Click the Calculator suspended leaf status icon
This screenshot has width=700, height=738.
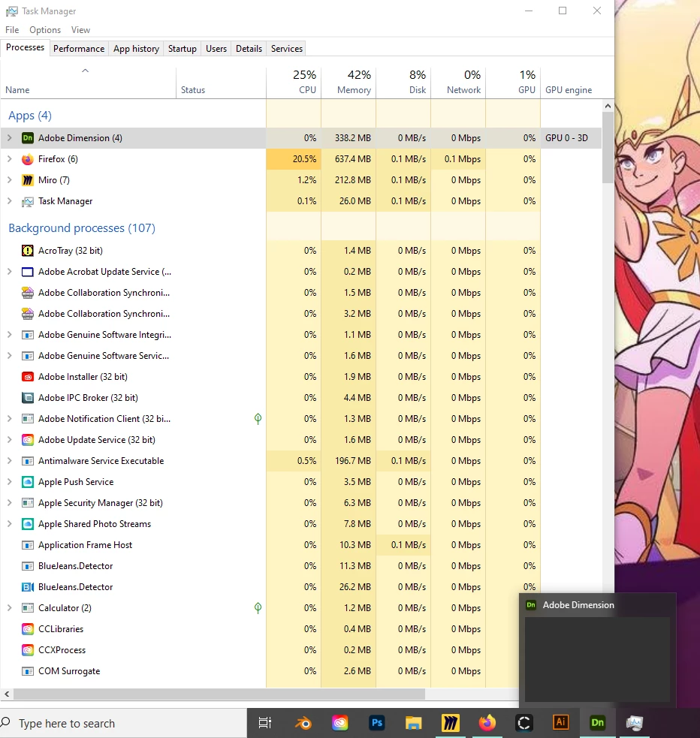point(258,607)
